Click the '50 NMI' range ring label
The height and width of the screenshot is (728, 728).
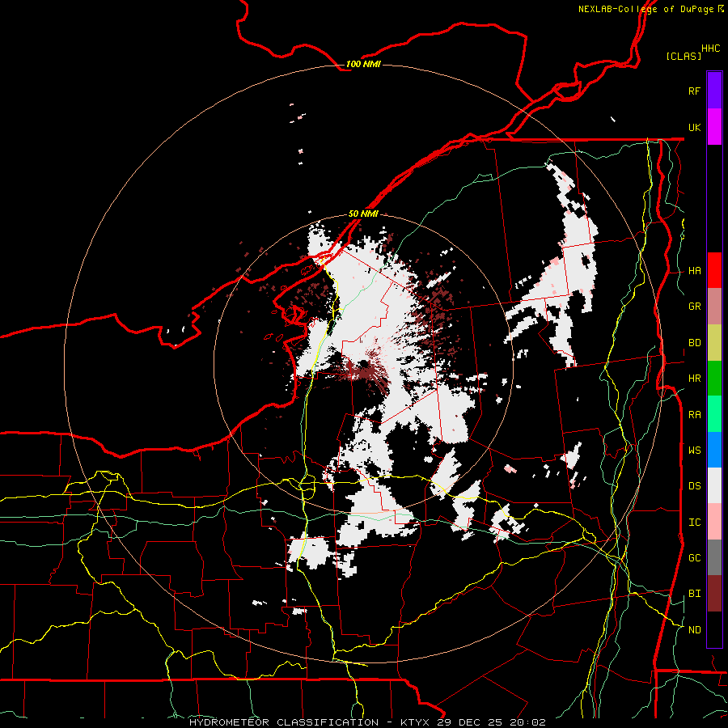(363, 214)
